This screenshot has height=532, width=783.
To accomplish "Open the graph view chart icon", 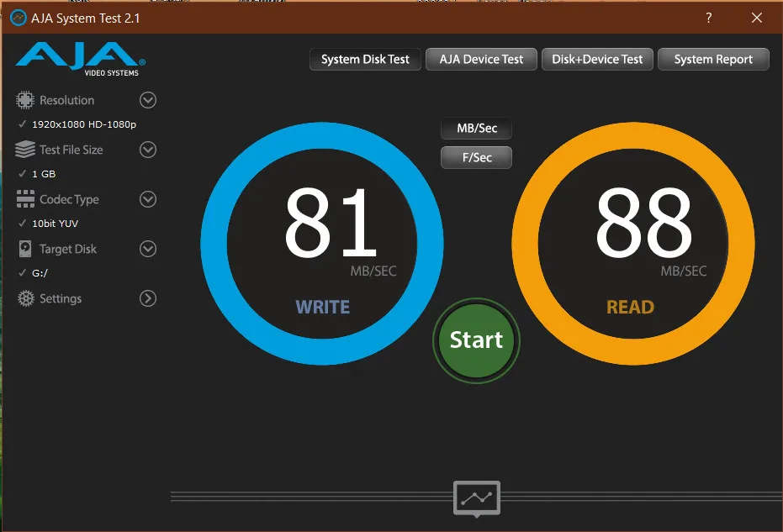I will [x=477, y=498].
